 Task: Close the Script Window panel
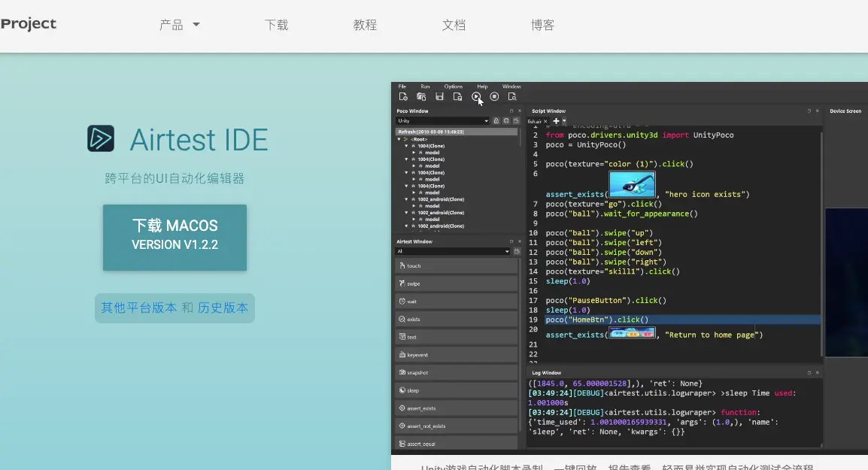[x=817, y=111]
